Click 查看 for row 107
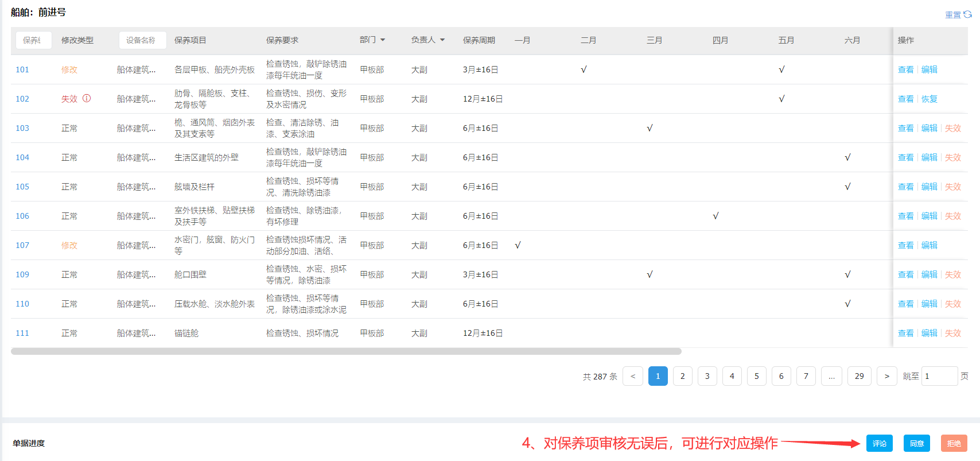 (x=906, y=245)
